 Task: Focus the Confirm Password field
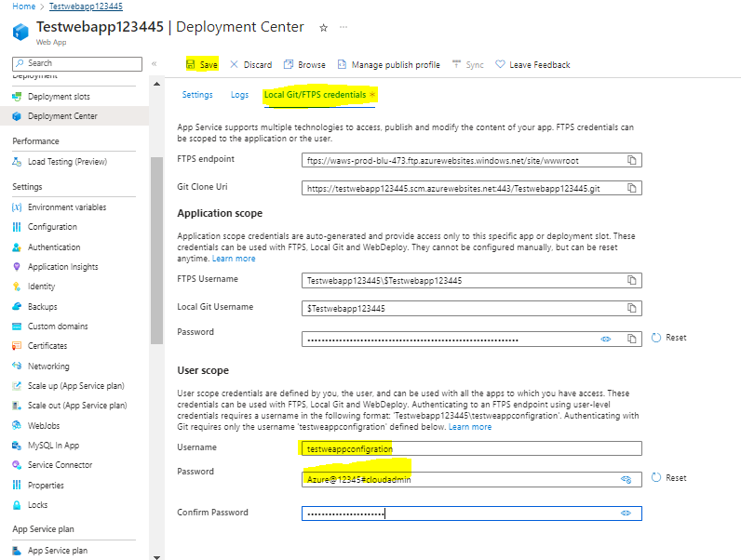point(472,513)
